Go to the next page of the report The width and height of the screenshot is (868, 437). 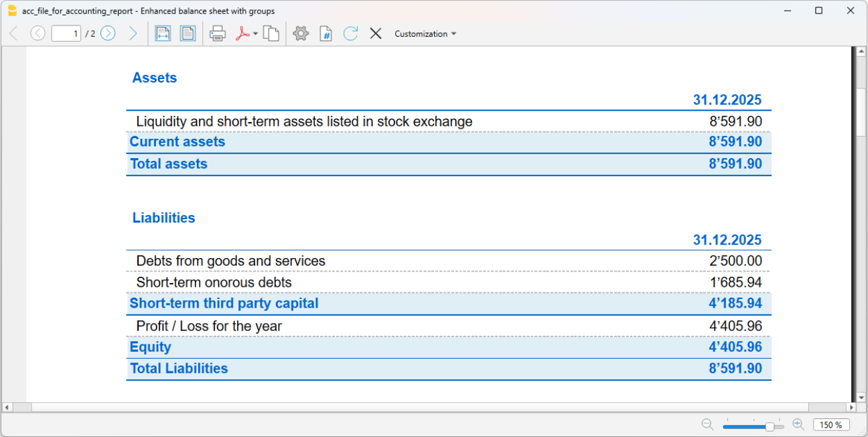[108, 34]
